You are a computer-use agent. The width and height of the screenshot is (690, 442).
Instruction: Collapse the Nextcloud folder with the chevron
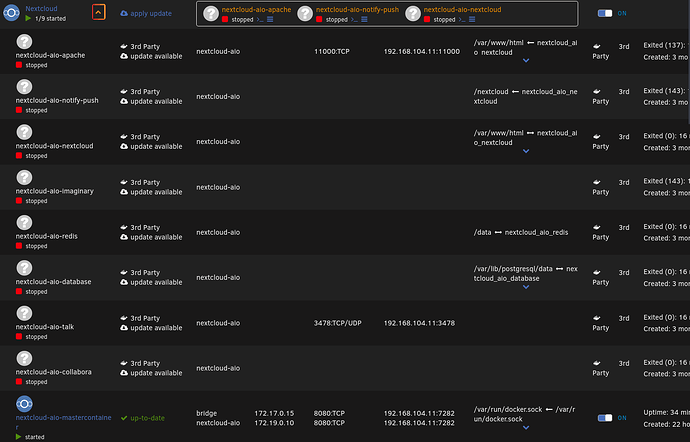(x=97, y=13)
